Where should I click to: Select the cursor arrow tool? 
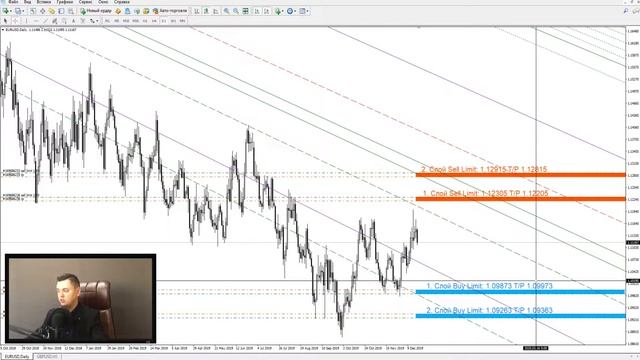coord(5,20)
